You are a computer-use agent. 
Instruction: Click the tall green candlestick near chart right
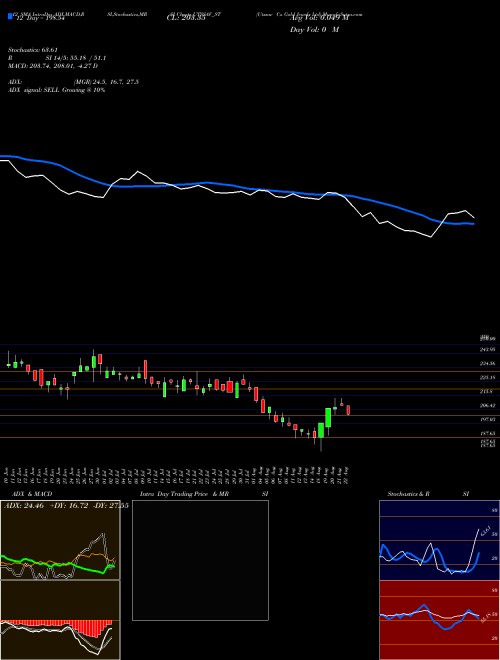328,418
